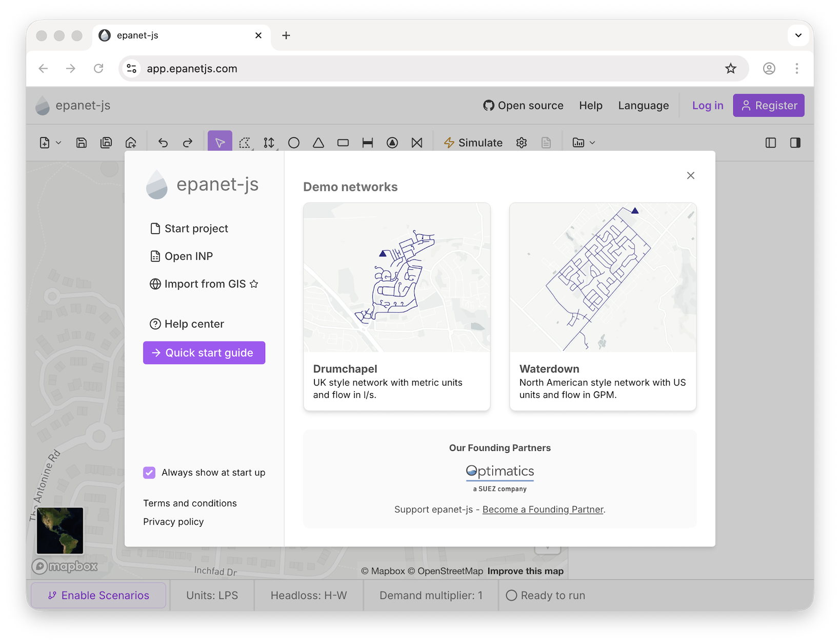Open the Drumchapel demo network card
The width and height of the screenshot is (840, 643).
pos(397,307)
